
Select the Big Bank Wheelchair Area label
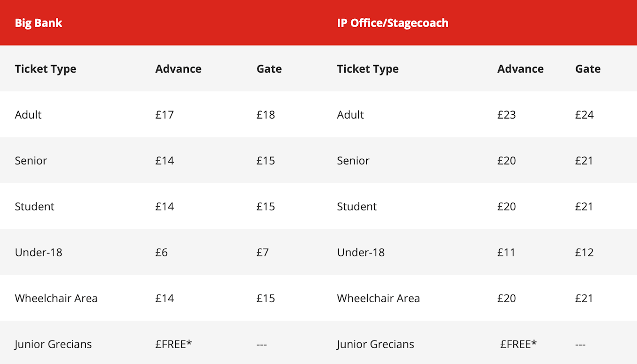(56, 298)
